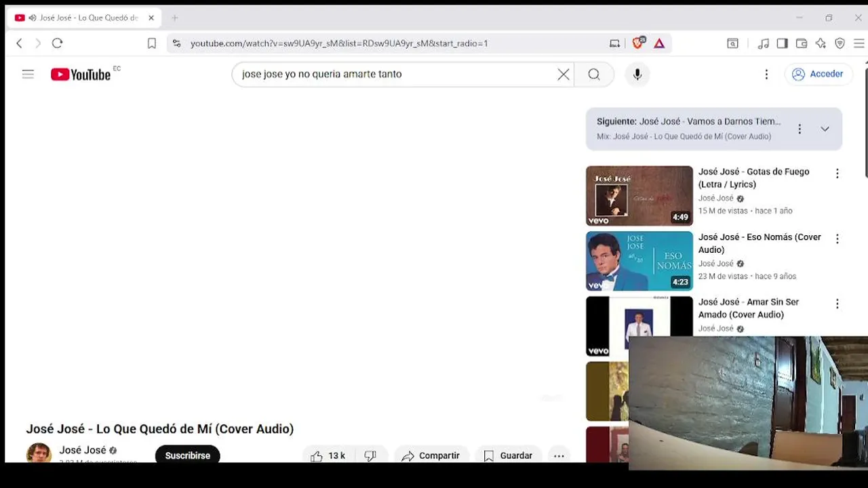Open Eso Nomás video thumbnail
Image resolution: width=868 pixels, height=488 pixels.
639,261
